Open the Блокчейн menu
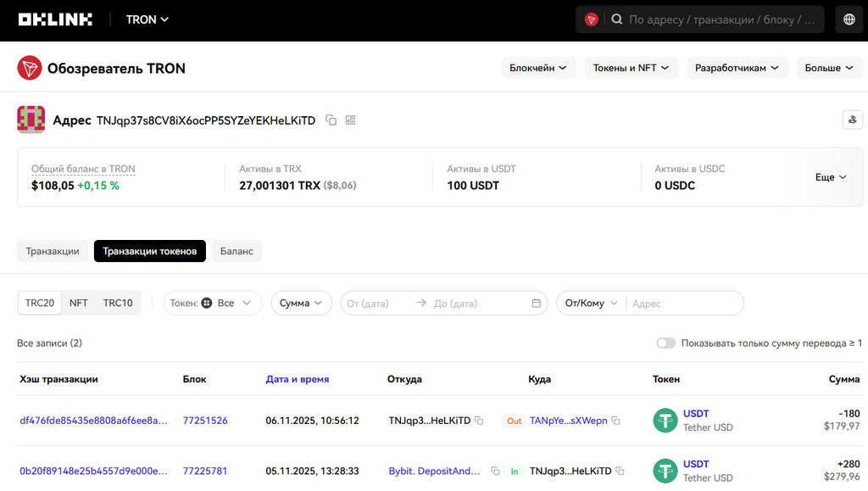The width and height of the screenshot is (868, 491). coord(537,68)
